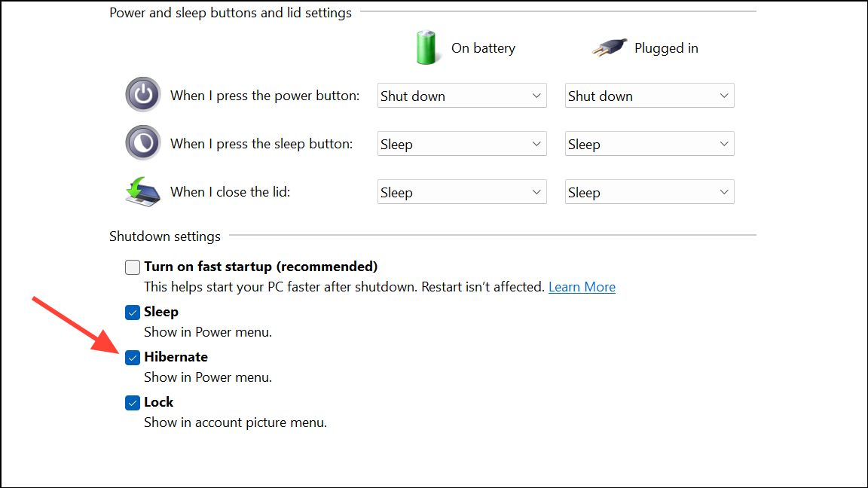Uncheck the Hibernate option
868x488 pixels.
(x=132, y=357)
